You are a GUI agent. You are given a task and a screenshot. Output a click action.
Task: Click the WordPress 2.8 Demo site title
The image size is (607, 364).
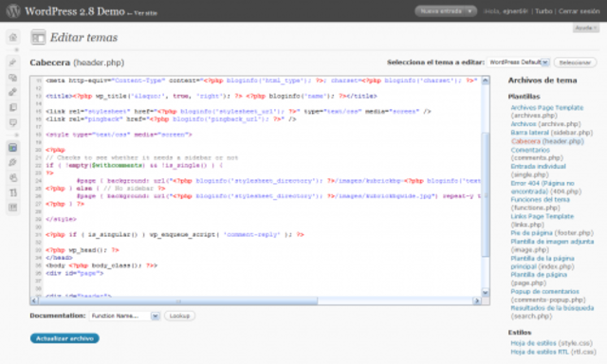coord(75,11)
